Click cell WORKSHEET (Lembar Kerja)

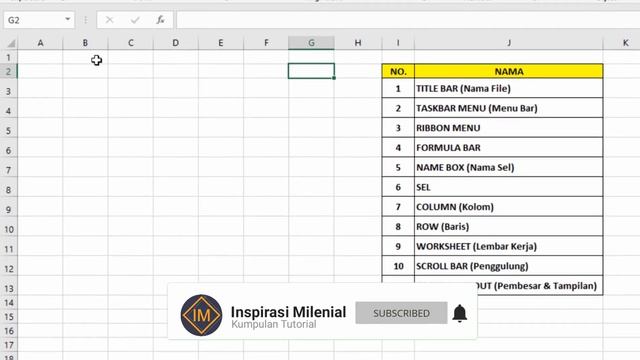pyautogui.click(x=509, y=246)
